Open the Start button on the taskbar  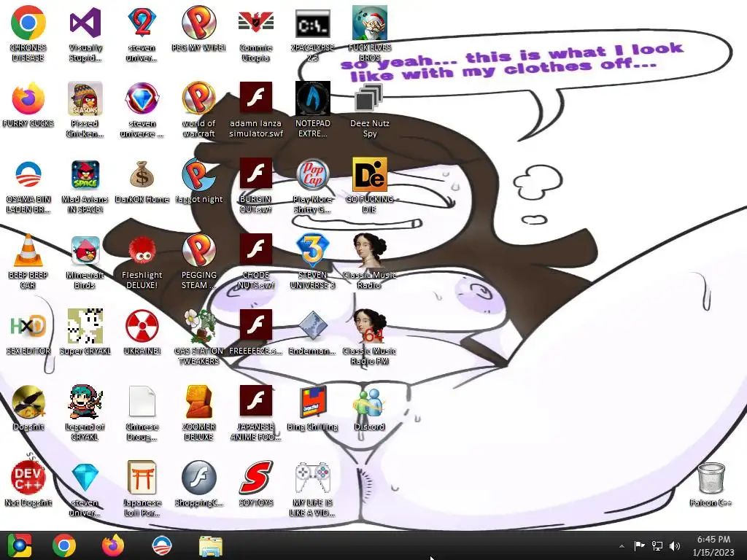19,545
